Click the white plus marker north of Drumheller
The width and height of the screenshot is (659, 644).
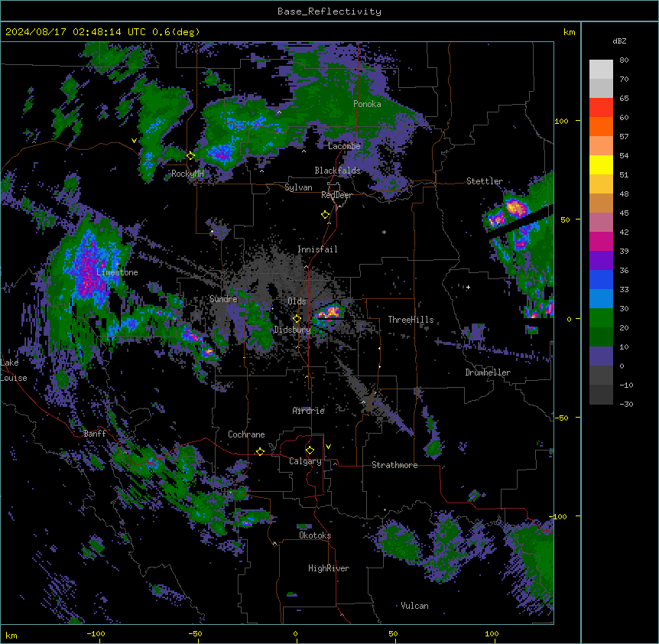468,287
